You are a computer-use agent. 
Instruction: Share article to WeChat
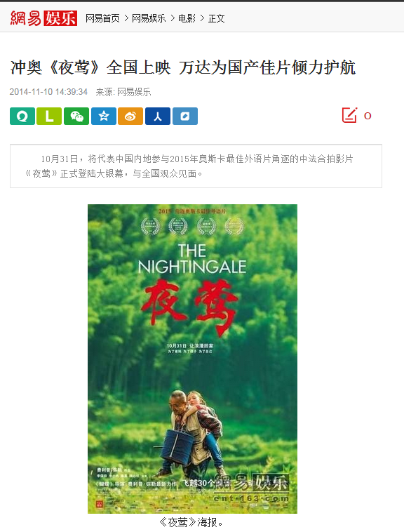76,116
